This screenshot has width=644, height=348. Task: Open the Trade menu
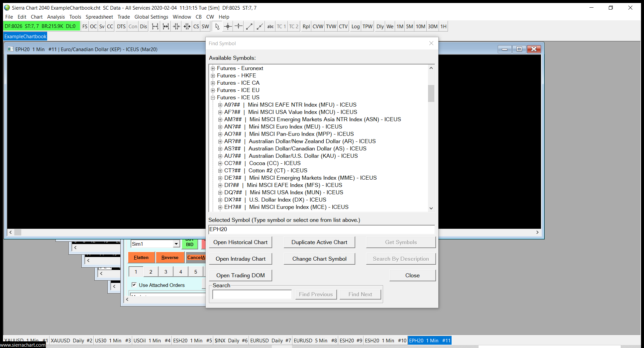(124, 17)
